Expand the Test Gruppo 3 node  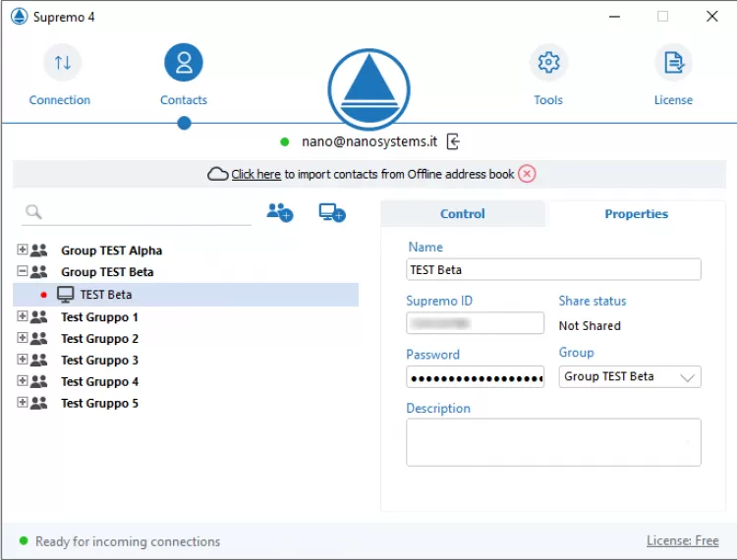(23, 361)
